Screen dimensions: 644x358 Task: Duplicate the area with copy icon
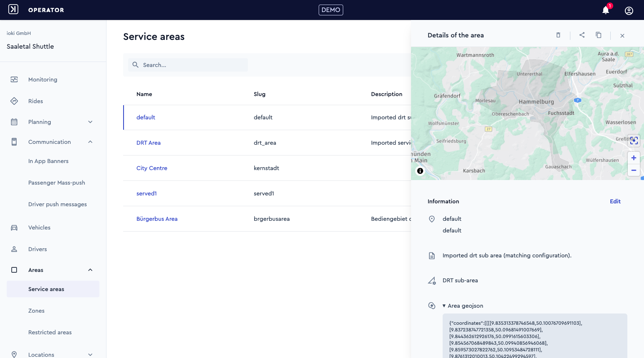point(599,35)
